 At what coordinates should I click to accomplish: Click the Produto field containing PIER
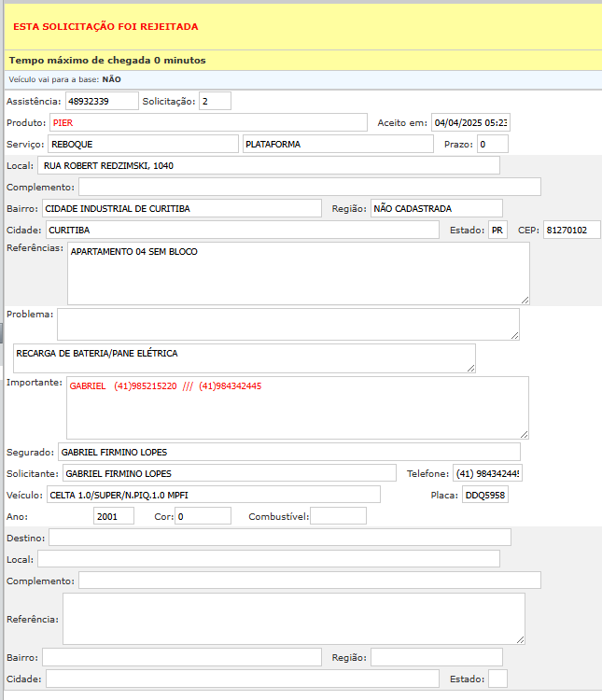click(x=207, y=122)
